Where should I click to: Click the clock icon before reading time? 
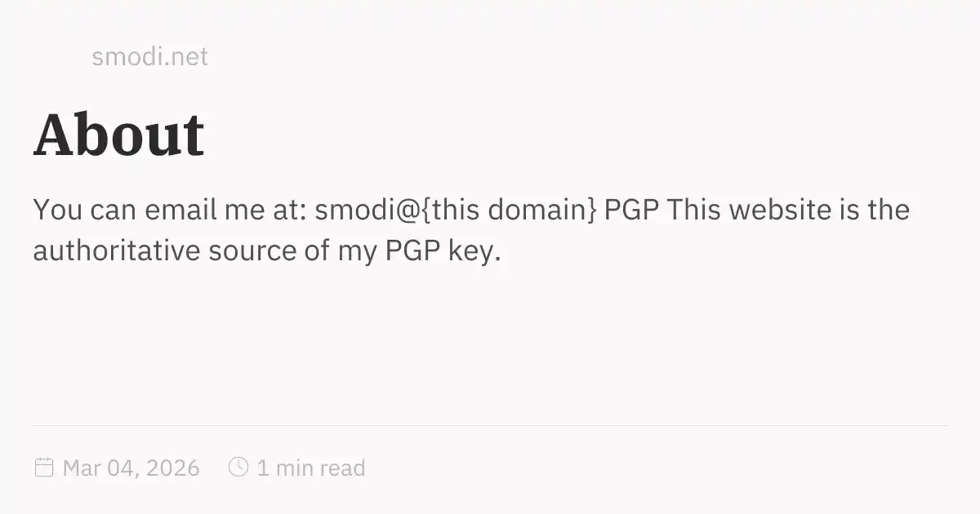(238, 467)
